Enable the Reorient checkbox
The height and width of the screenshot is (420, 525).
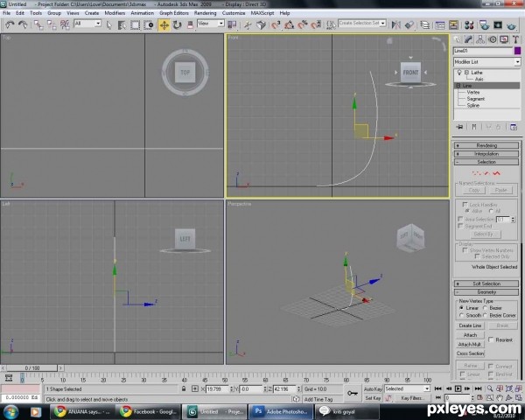coord(491,339)
